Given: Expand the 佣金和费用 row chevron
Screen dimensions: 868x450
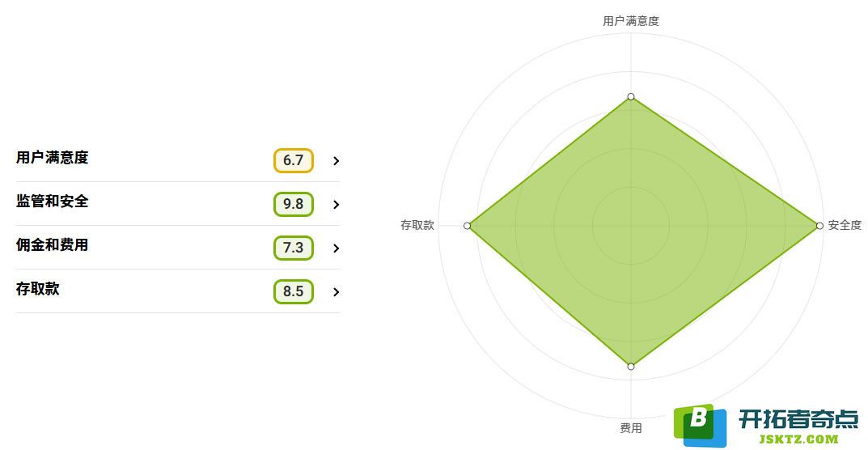Looking at the screenshot, I should (x=336, y=248).
